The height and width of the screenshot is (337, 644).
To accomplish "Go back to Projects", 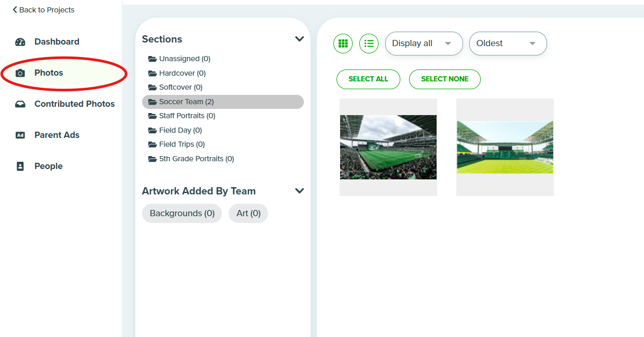I will click(x=44, y=10).
